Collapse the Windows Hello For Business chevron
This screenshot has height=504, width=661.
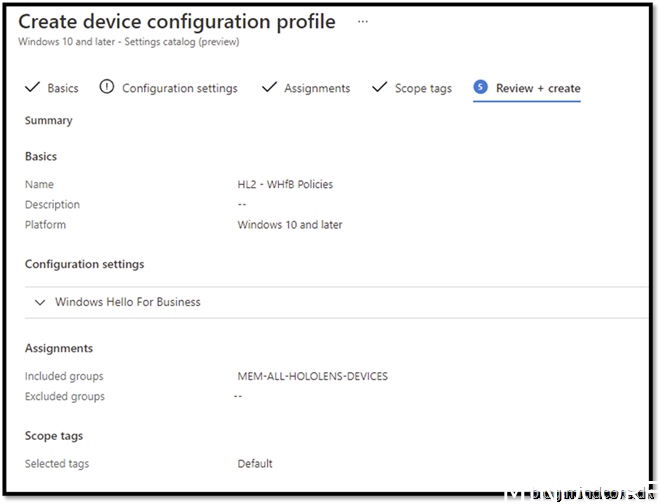(x=40, y=302)
